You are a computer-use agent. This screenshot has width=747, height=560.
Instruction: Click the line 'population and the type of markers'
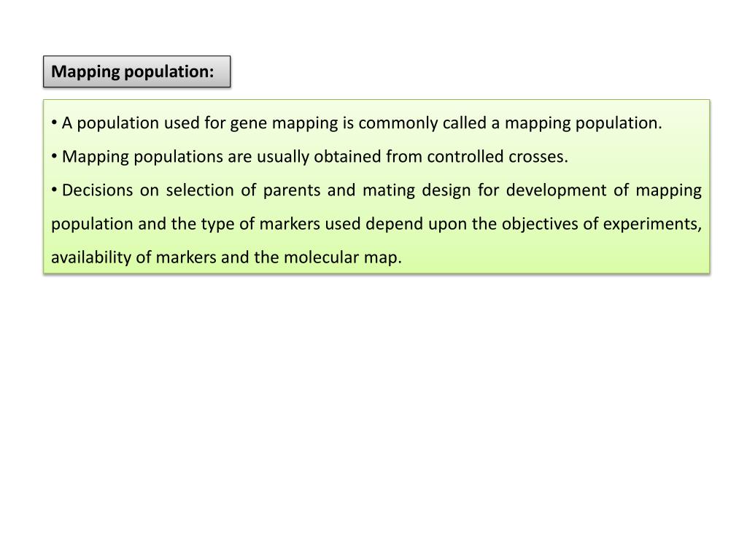[376, 224]
